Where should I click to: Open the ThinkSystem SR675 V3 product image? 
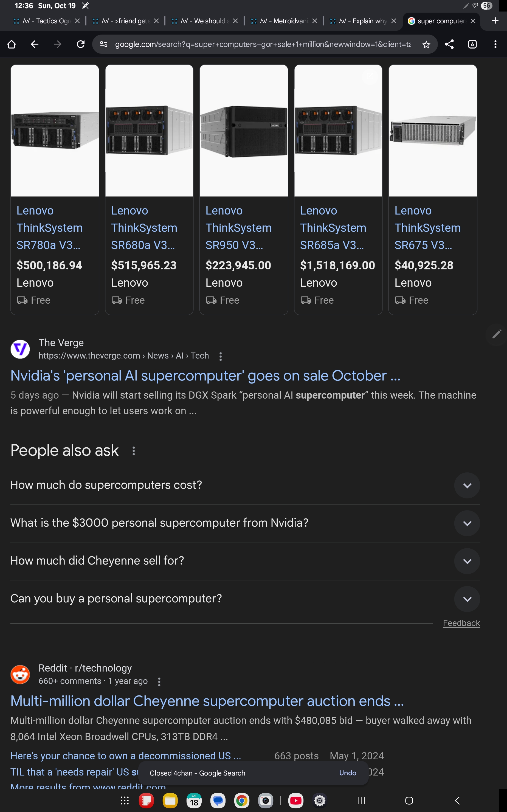click(x=433, y=130)
